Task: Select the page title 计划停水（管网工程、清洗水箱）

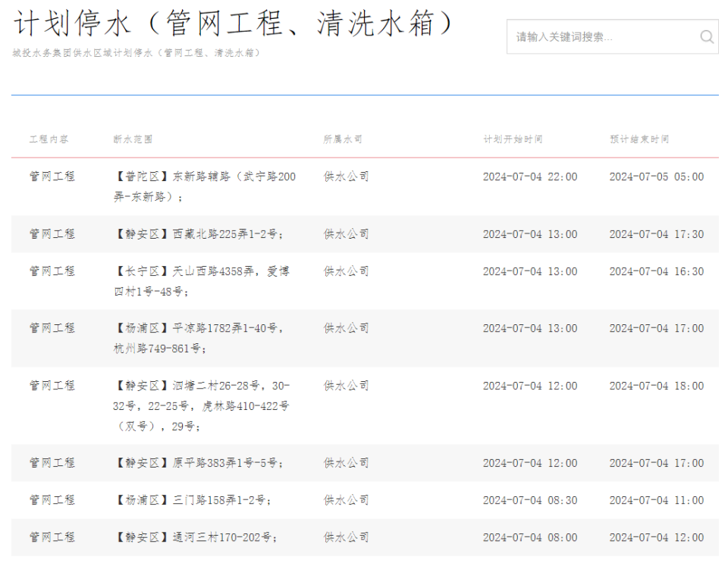Action: point(234,23)
